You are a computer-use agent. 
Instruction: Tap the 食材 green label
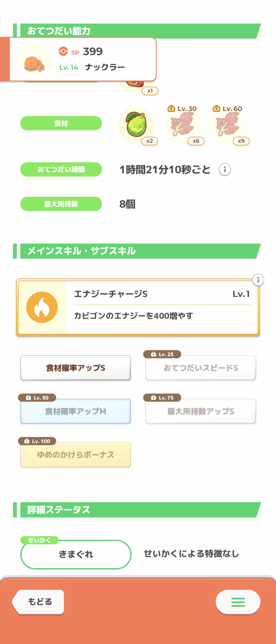(61, 123)
